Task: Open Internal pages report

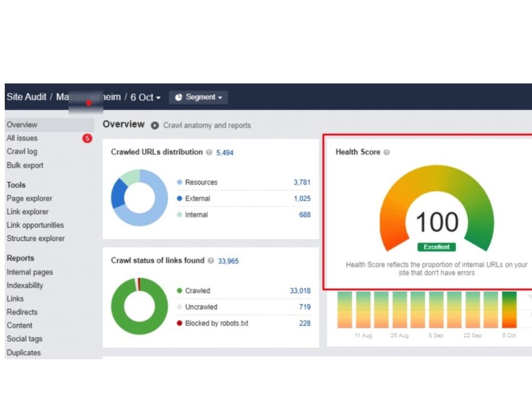Action: coord(30,272)
